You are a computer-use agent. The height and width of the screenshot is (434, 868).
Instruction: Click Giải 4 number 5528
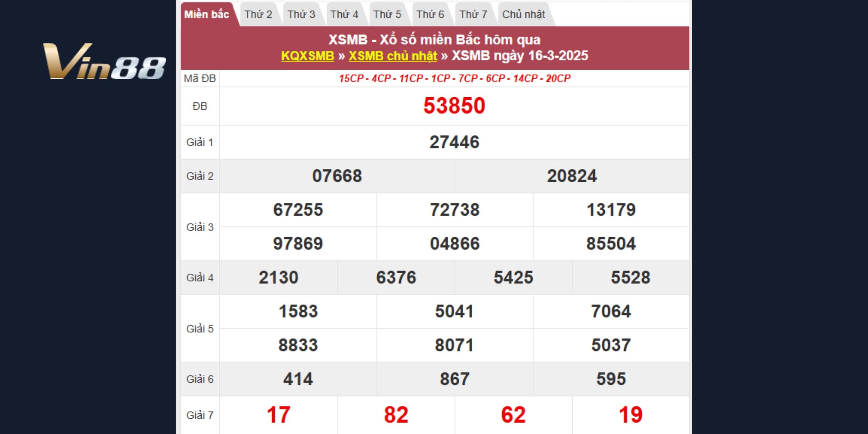pyautogui.click(x=631, y=277)
